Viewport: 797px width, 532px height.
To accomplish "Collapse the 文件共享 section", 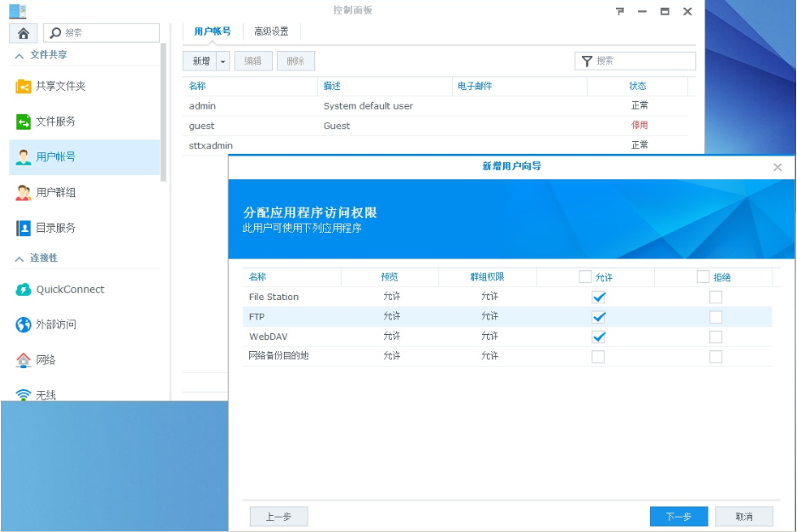I will [x=20, y=55].
